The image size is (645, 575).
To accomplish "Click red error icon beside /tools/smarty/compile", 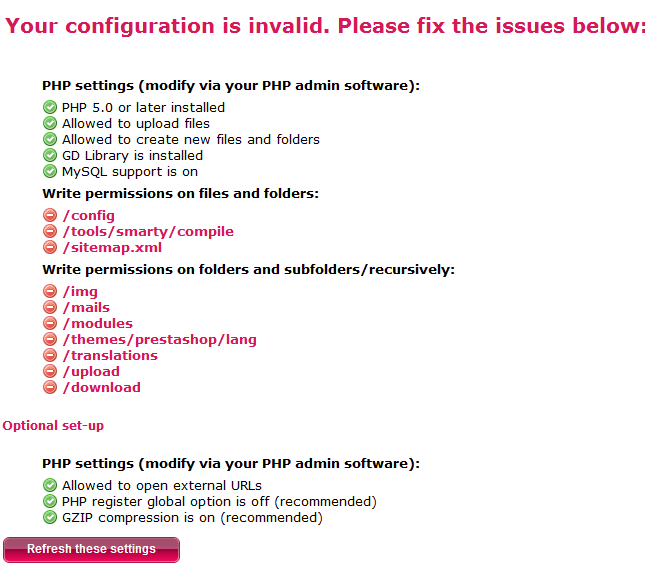I will point(50,231).
